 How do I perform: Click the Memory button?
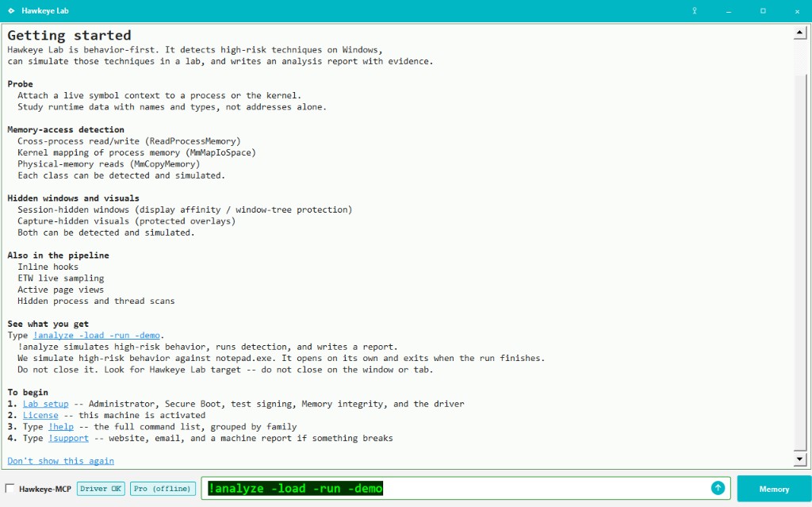click(774, 489)
